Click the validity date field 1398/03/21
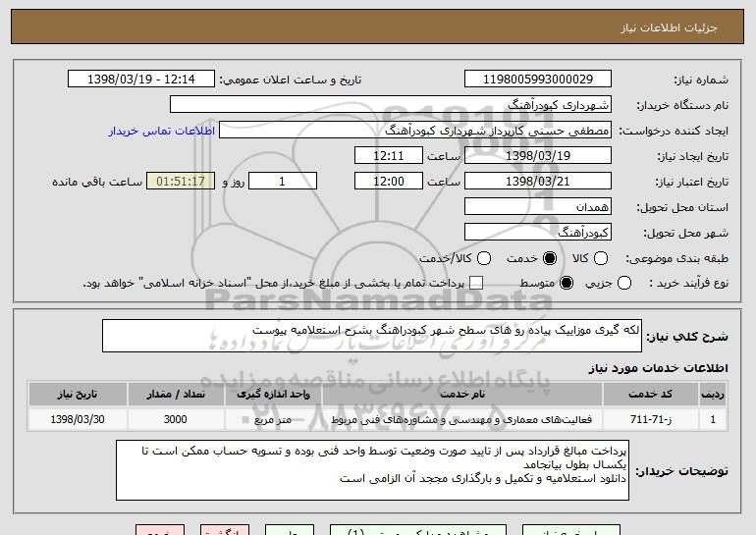The image size is (756, 535). (538, 182)
